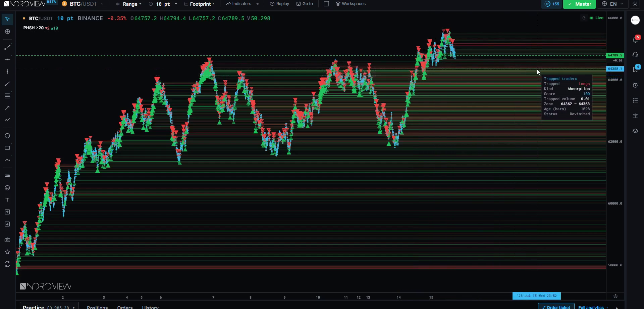
Task: Switch to the History tab
Action: 150,307
